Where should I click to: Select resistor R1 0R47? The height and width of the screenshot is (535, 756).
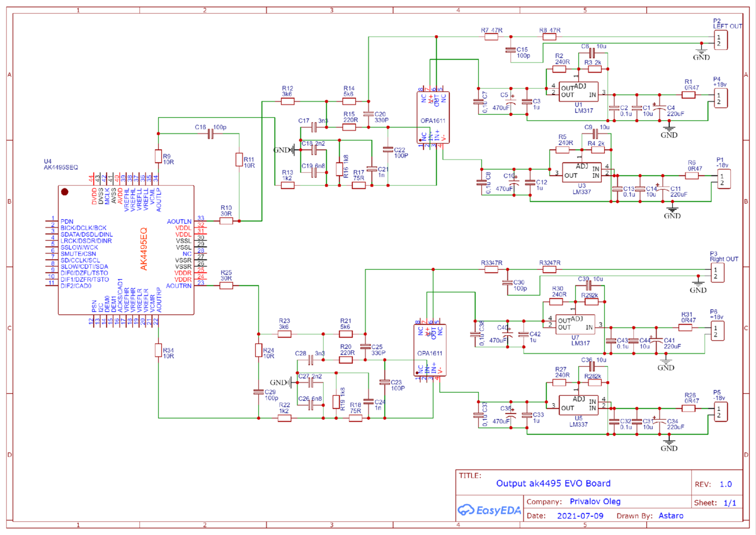689,96
